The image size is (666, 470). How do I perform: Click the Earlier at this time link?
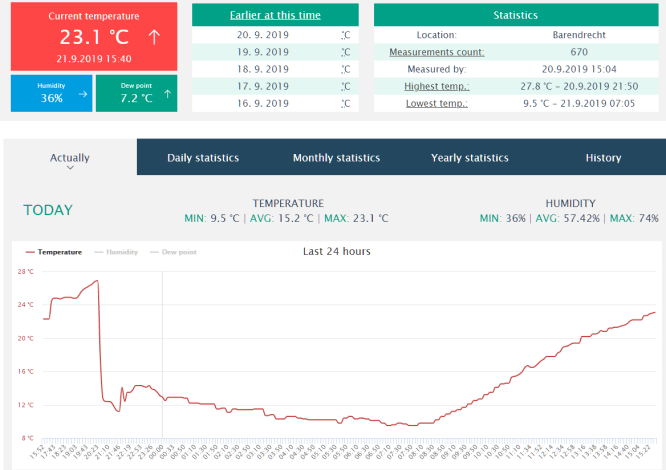click(x=274, y=15)
